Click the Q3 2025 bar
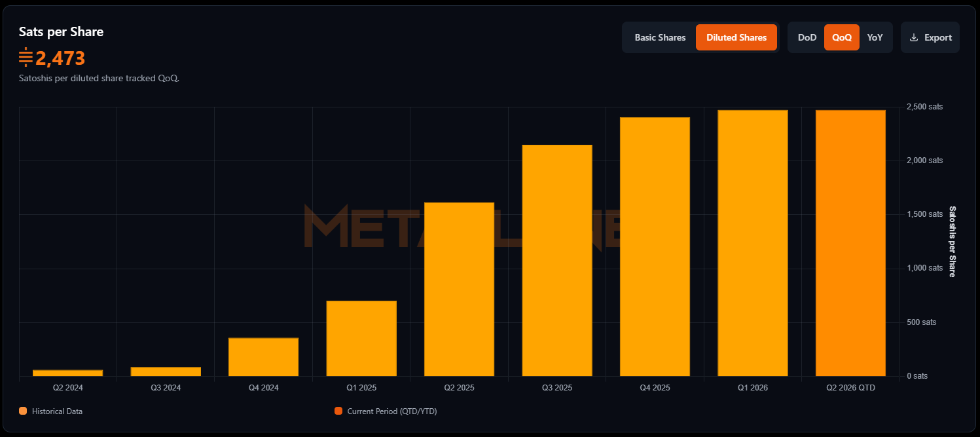980x437 pixels. coord(557,261)
